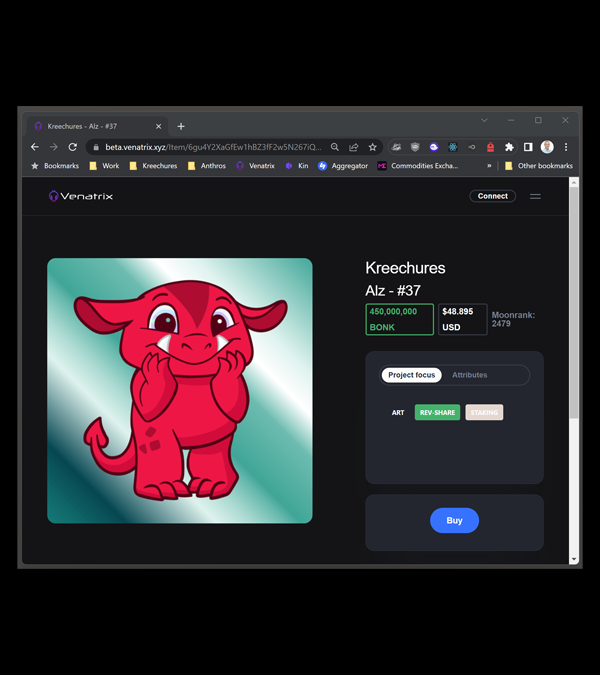Viewport: 600px width, 675px height.
Task: Click the share page icon in address bar
Action: 353,147
